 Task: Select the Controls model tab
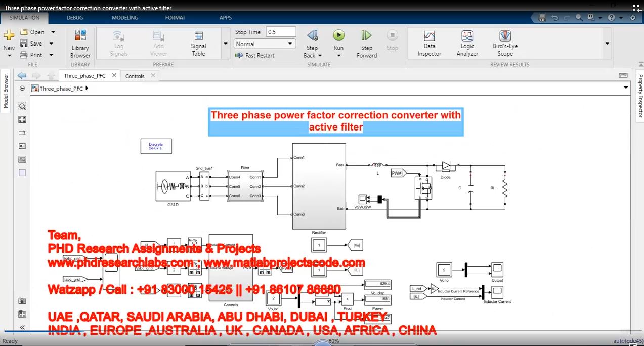tap(135, 76)
